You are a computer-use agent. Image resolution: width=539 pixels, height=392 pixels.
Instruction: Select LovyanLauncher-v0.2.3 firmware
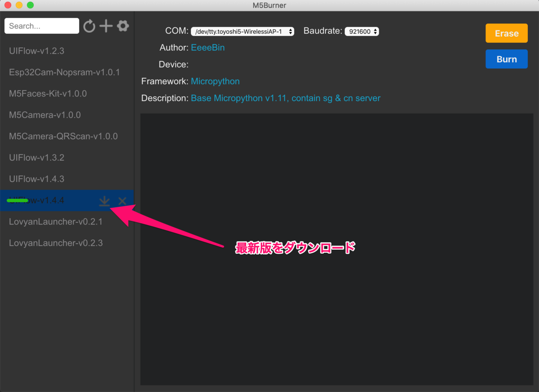(67, 243)
